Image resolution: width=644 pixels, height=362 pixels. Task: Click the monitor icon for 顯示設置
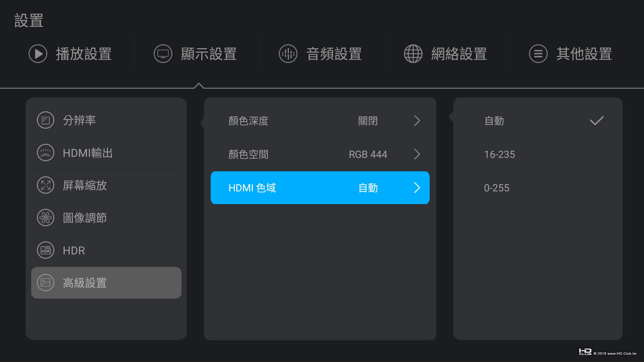(x=163, y=54)
